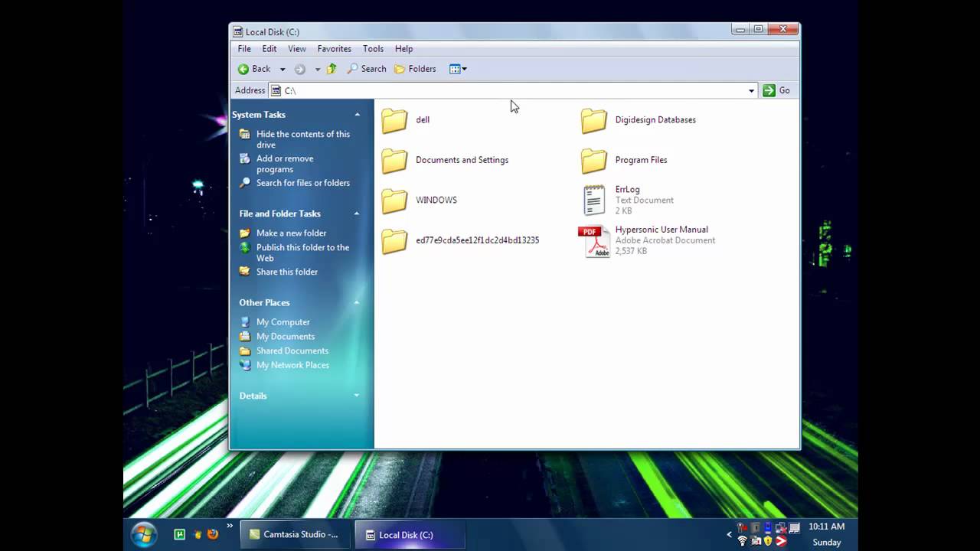This screenshot has height=551, width=980.
Task: Click the red arrow tray icon
Action: point(781,541)
